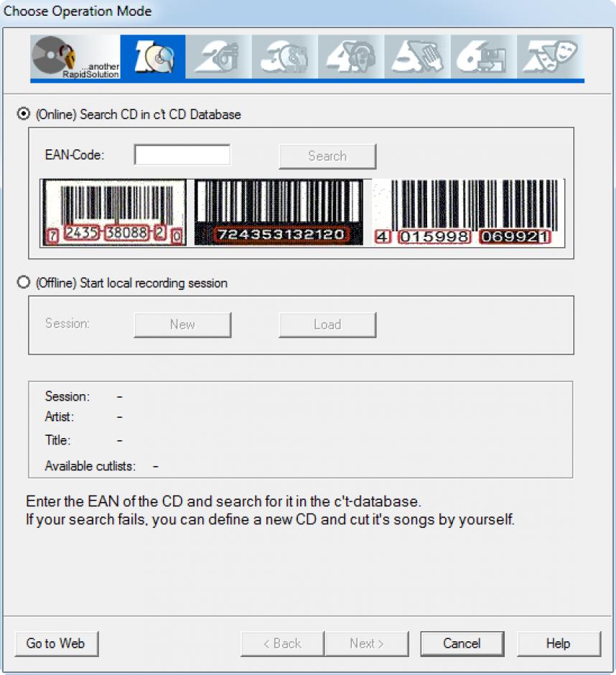The width and height of the screenshot is (616, 675).
Task: Click the 'Artist:' label
Action: point(60,416)
